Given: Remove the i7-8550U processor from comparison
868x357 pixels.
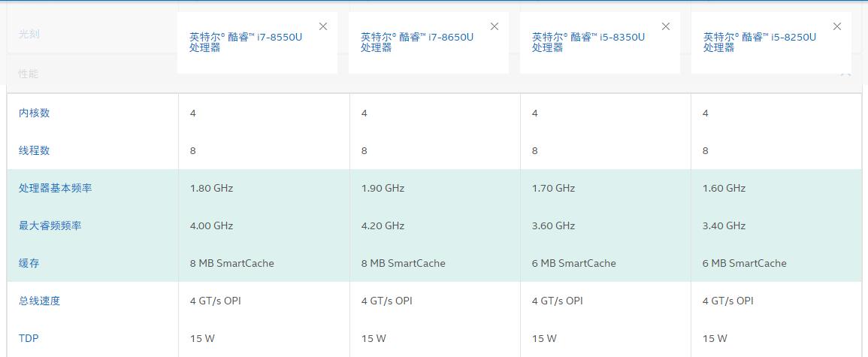Looking at the screenshot, I should [323, 26].
